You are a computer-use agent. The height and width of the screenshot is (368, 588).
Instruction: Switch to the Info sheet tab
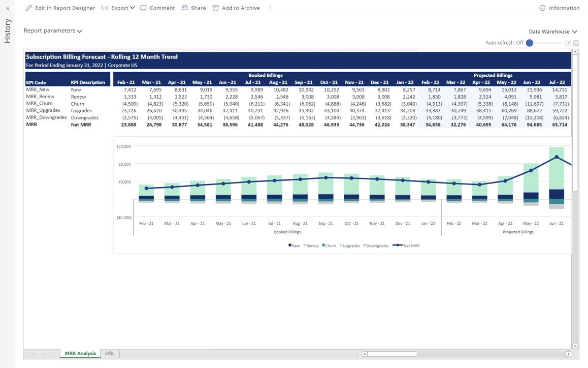(x=109, y=354)
